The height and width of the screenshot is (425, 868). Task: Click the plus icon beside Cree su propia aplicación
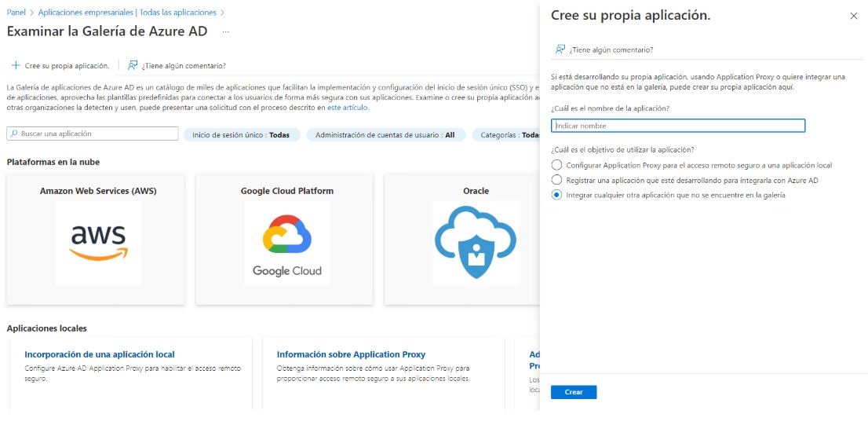pyautogui.click(x=16, y=65)
